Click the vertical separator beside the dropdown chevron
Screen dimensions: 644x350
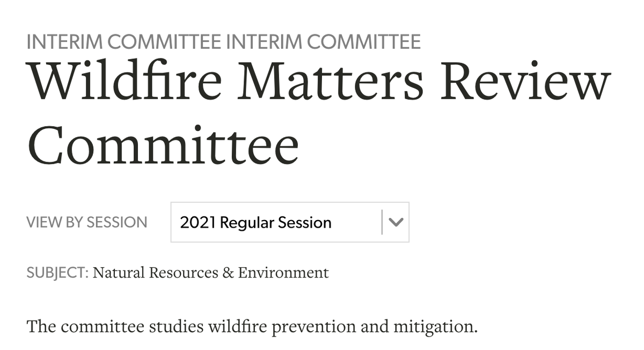click(x=382, y=222)
